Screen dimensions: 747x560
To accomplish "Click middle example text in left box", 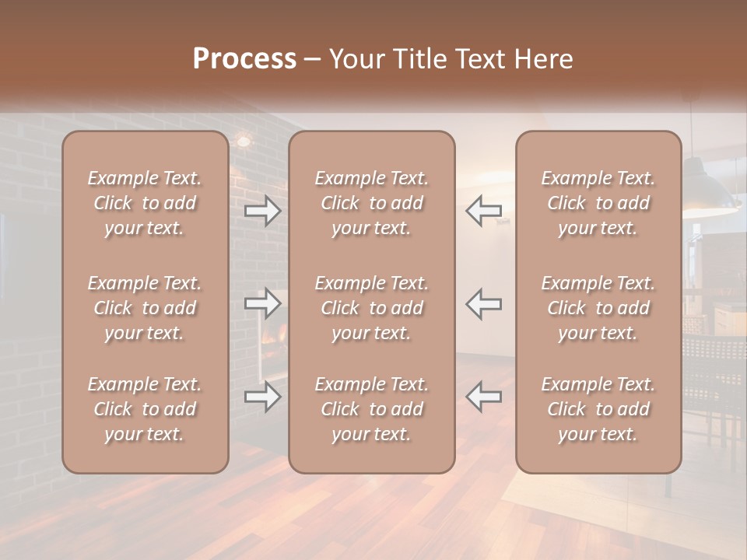I will click(x=145, y=308).
